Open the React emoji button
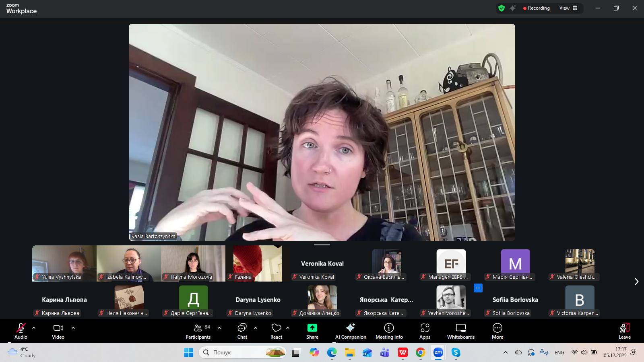644x362 pixels. [276, 331]
